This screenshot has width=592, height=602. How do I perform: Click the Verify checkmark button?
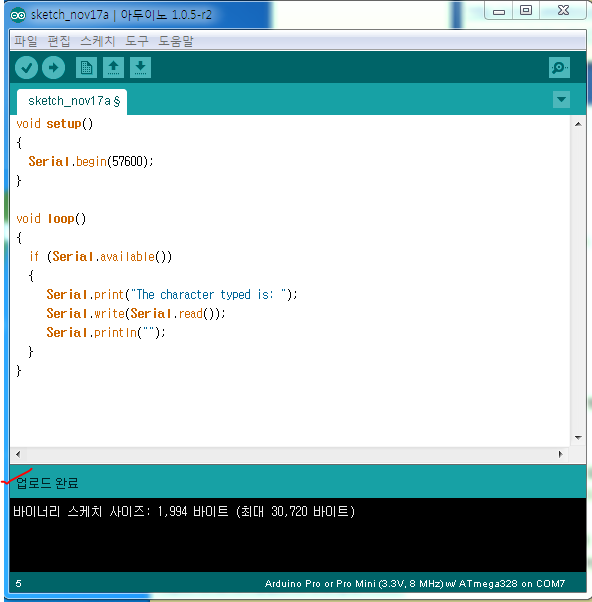coord(26,68)
